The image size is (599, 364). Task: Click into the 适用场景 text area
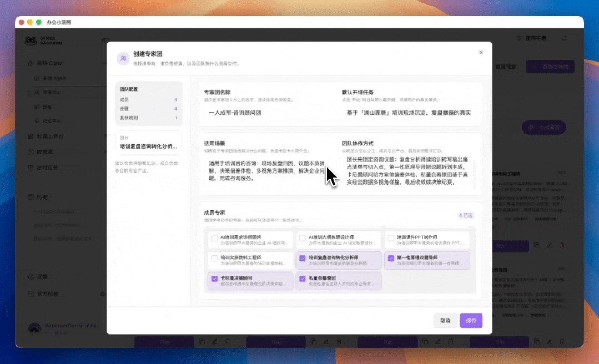click(266, 171)
